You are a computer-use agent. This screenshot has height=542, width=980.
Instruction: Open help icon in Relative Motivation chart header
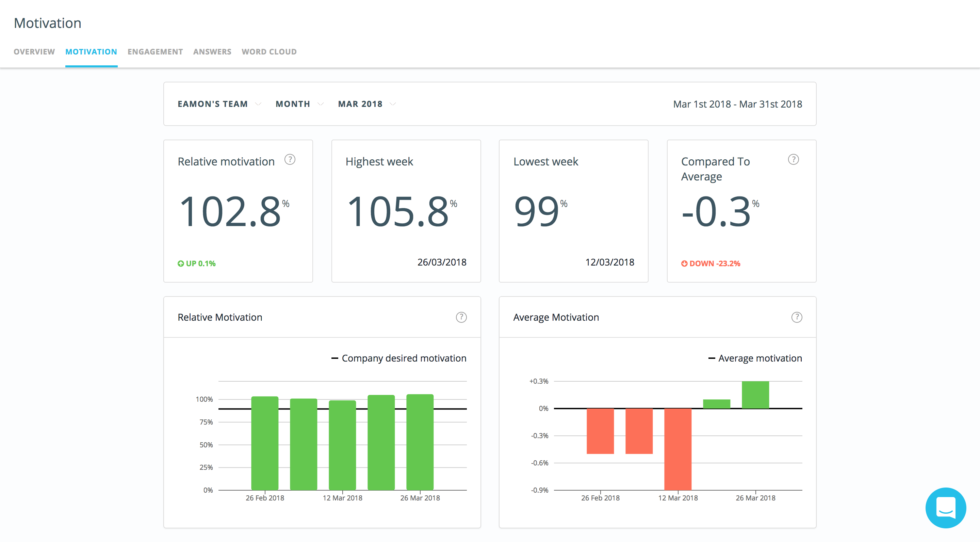point(461,317)
